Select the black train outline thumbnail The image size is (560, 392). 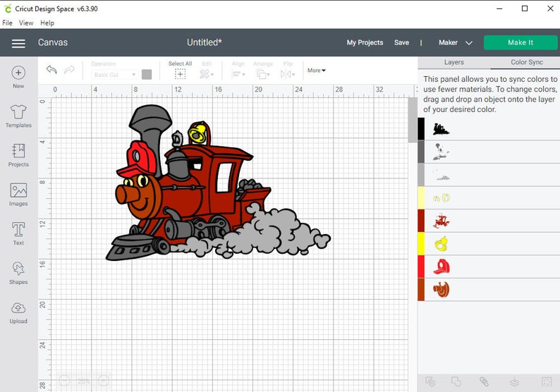pos(441,129)
